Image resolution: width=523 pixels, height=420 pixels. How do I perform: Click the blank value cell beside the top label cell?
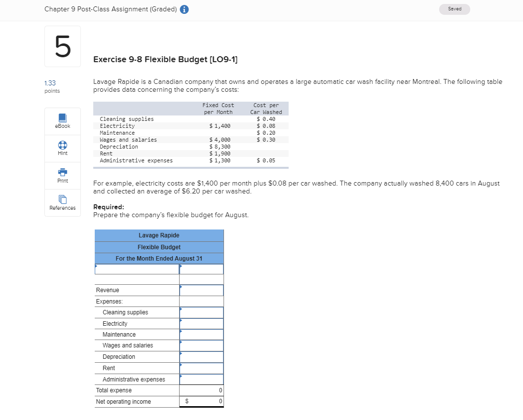pyautogui.click(x=201, y=269)
